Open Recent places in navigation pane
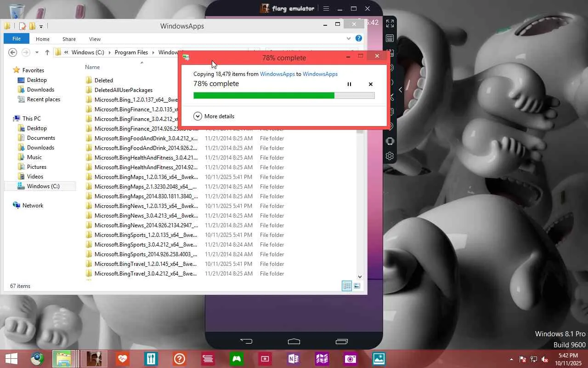Image resolution: width=588 pixels, height=368 pixels. coord(43,99)
